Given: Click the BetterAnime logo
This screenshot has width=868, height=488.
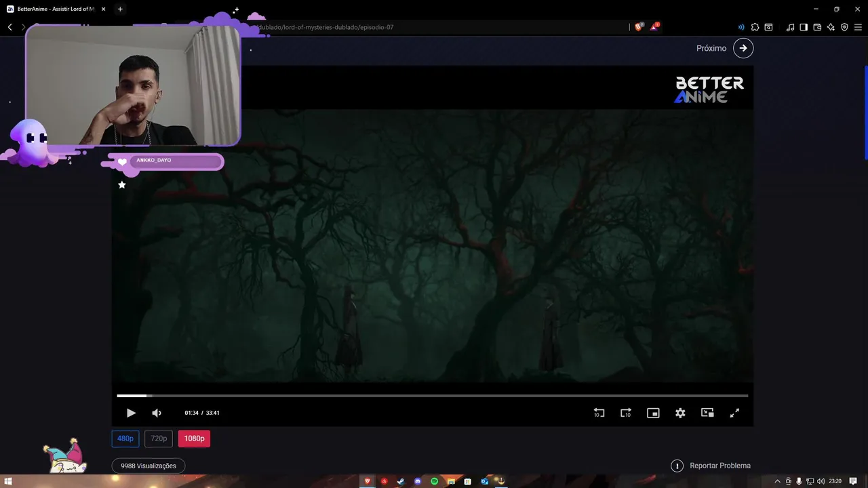Looking at the screenshot, I should [709, 89].
